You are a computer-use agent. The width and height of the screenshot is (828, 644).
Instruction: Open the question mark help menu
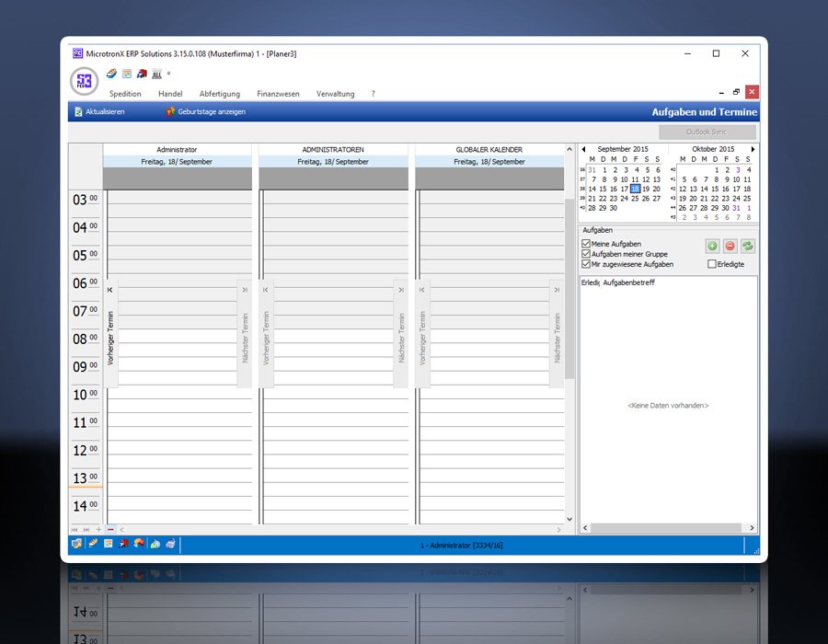374,94
